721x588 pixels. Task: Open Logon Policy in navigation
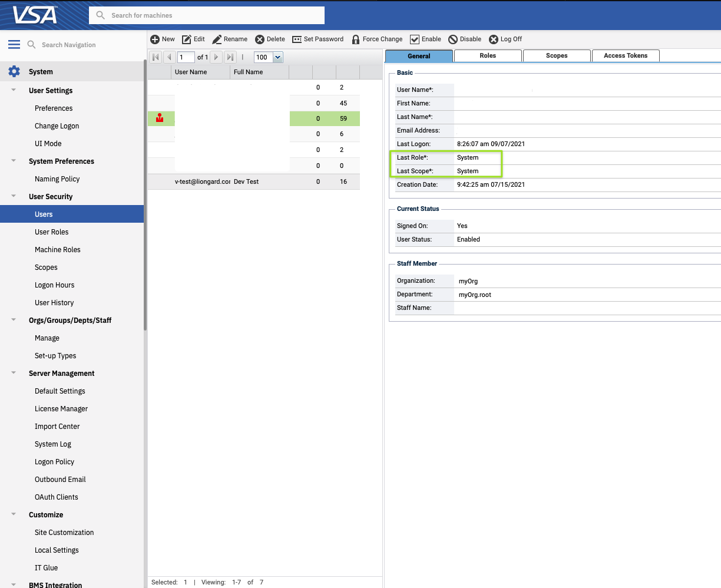(54, 461)
